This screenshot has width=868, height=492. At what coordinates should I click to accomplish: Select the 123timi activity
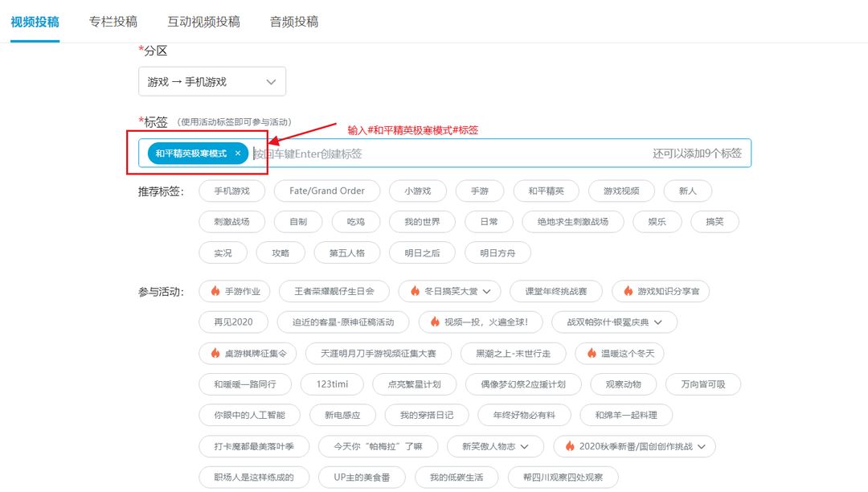click(x=332, y=384)
